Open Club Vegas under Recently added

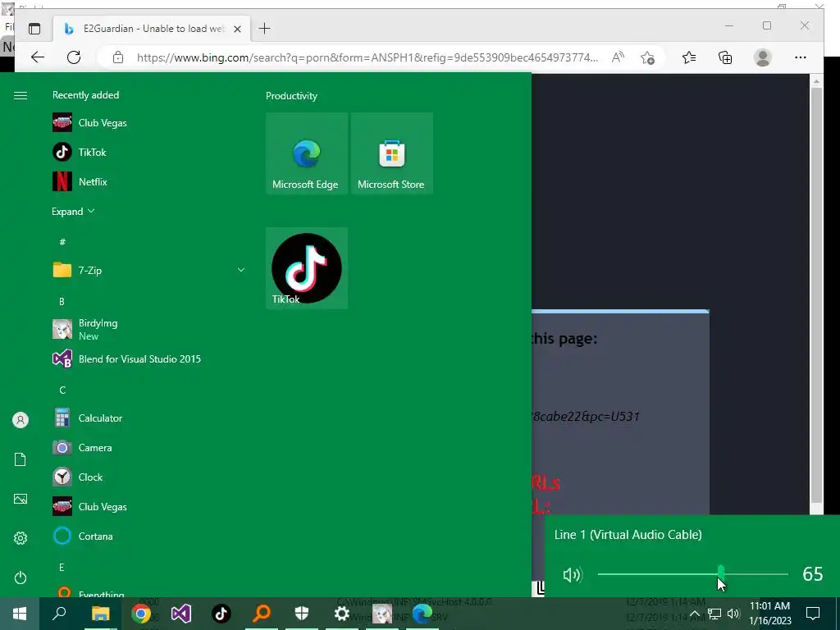click(x=90, y=123)
